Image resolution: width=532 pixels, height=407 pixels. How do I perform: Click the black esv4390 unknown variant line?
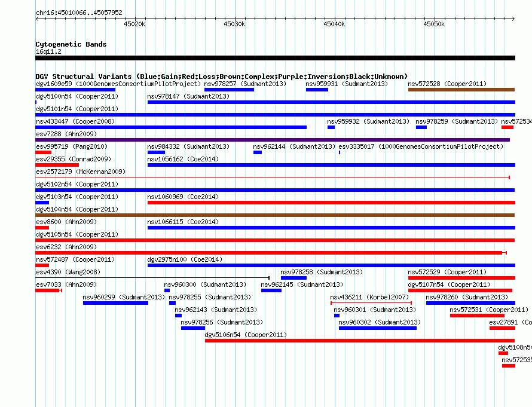[152, 278]
